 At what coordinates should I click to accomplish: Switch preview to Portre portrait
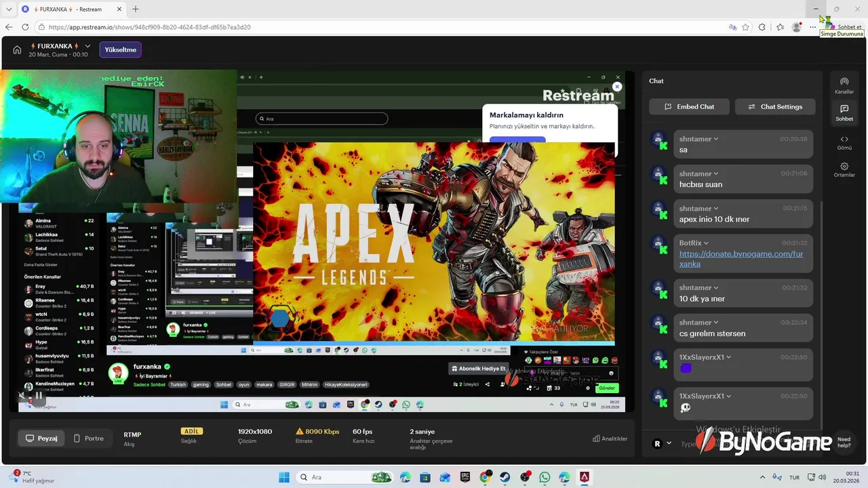pyautogui.click(x=88, y=439)
